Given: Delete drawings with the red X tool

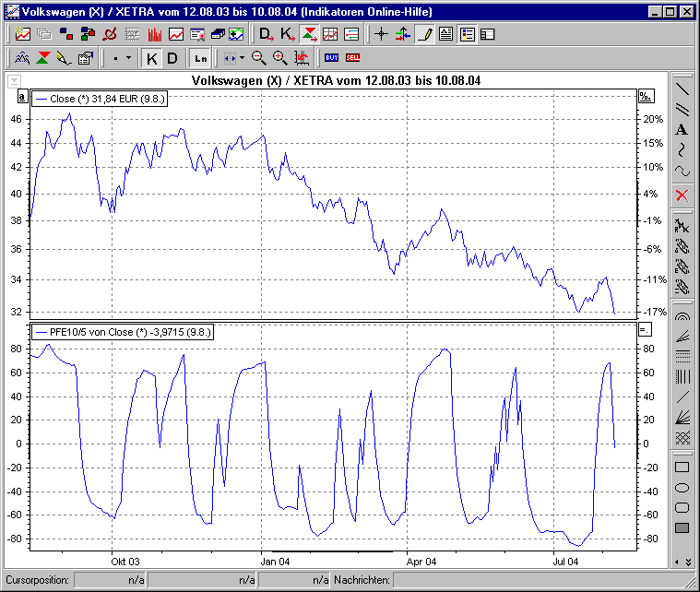Looking at the screenshot, I should [x=682, y=195].
